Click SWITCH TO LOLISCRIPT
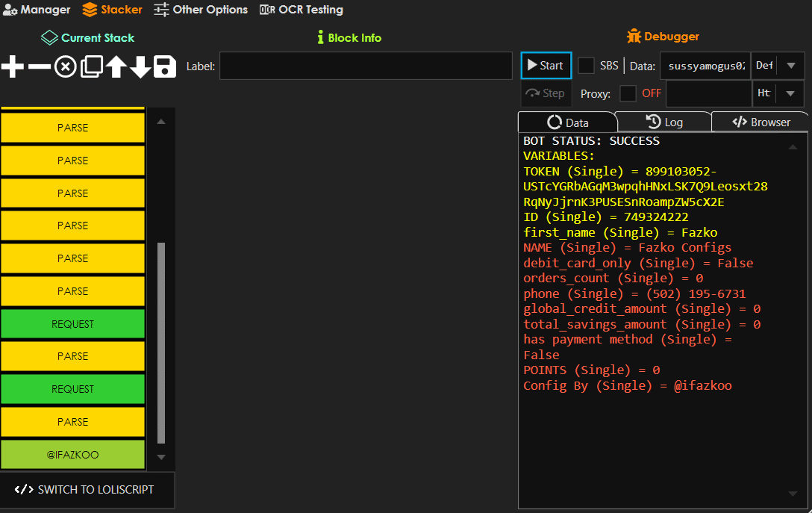 coord(87,490)
